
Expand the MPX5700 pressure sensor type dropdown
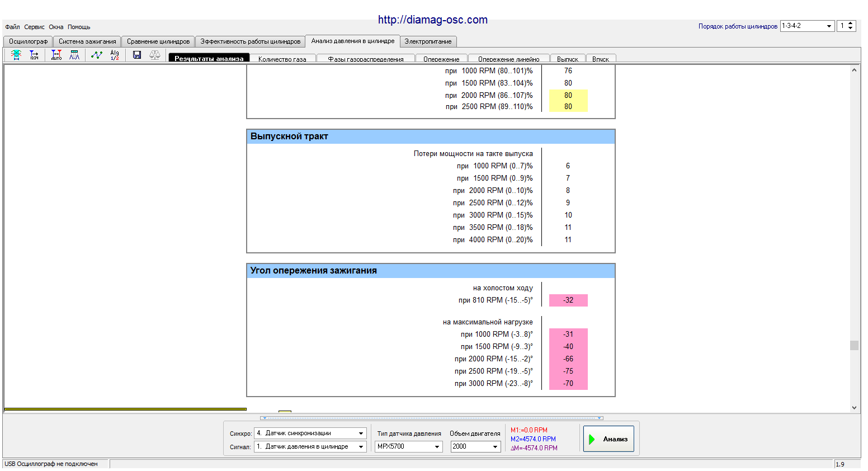click(x=437, y=446)
